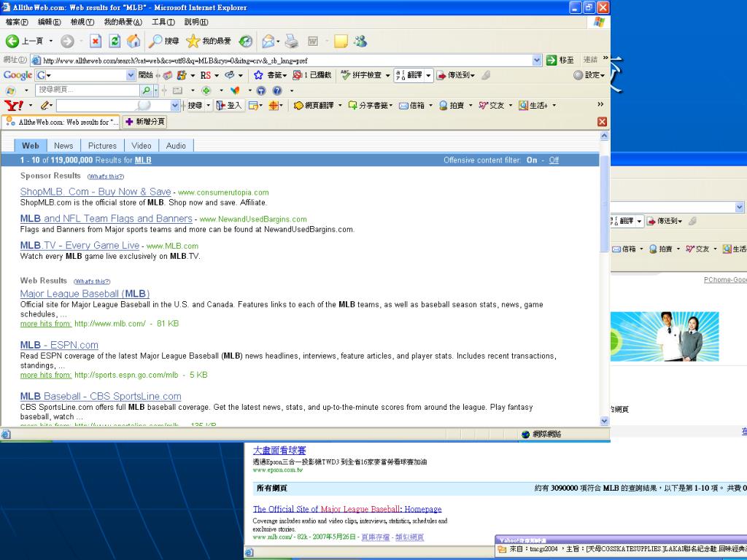Open Yahoo 信箱 mail in front window
747x560 pixels.
[x=411, y=105]
